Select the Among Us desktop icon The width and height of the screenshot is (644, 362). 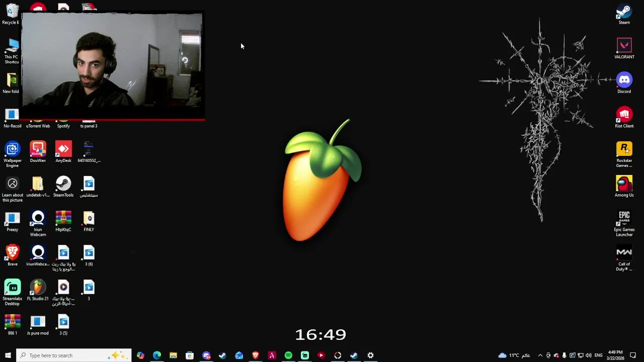pos(624,187)
